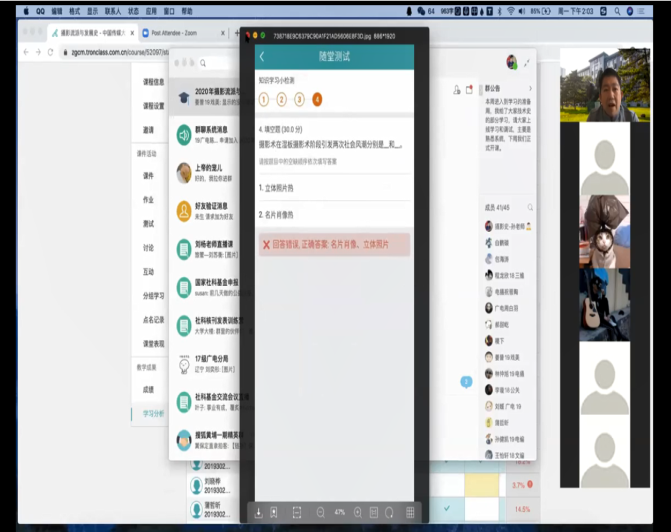671x532 pixels.
Task: Select question step circle number 1
Action: 264,99
